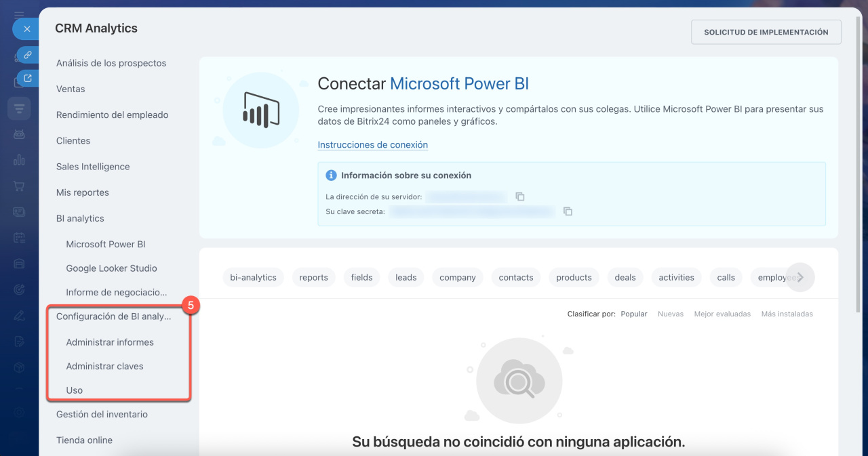Filter by the leads tag
This screenshot has height=456, width=868.
tap(406, 277)
